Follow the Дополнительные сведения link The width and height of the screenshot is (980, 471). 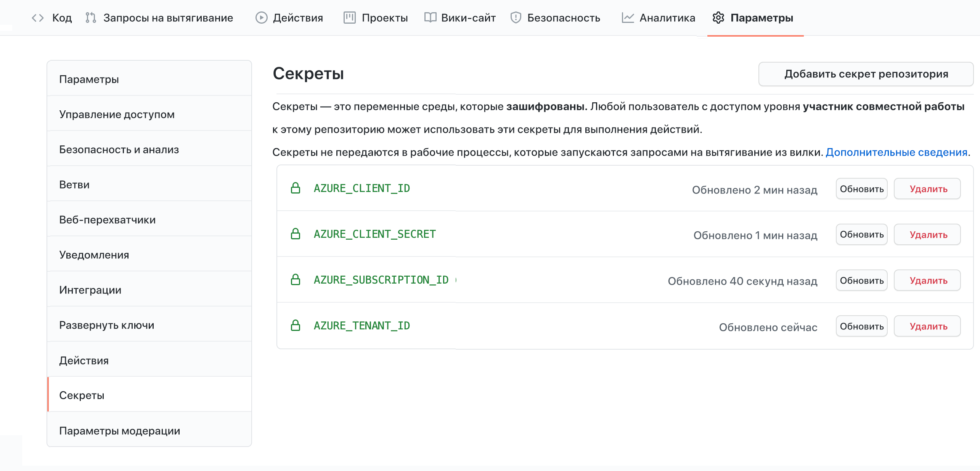(x=896, y=152)
